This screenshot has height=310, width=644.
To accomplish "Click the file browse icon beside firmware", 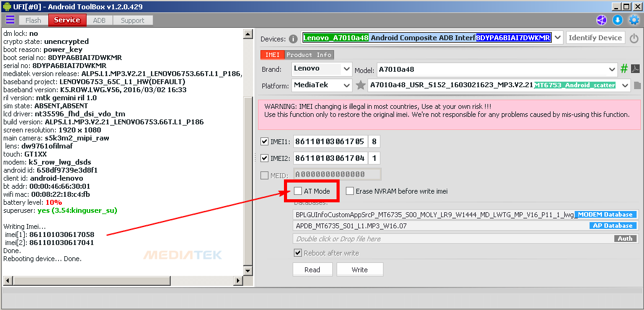I will click(637, 85).
